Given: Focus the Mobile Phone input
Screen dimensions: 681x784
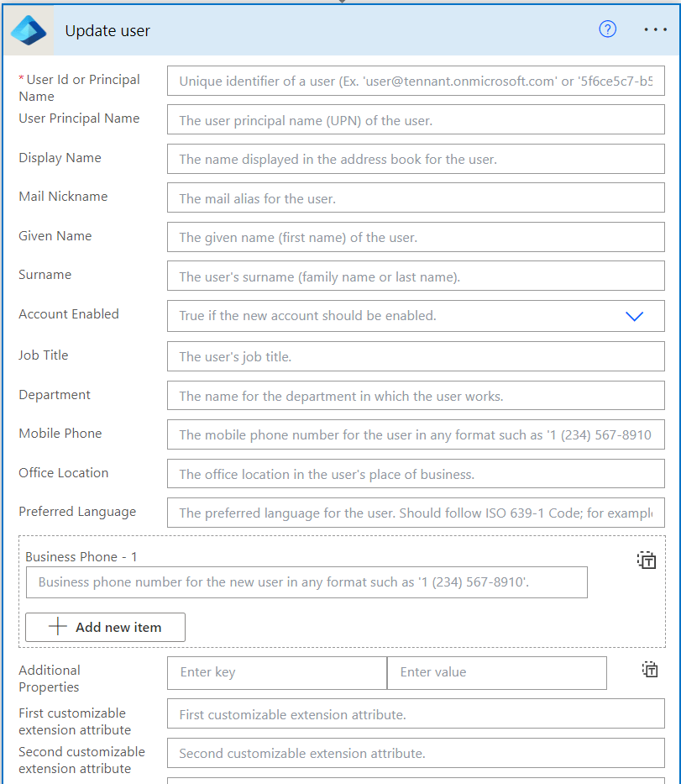Looking at the screenshot, I should pos(416,435).
